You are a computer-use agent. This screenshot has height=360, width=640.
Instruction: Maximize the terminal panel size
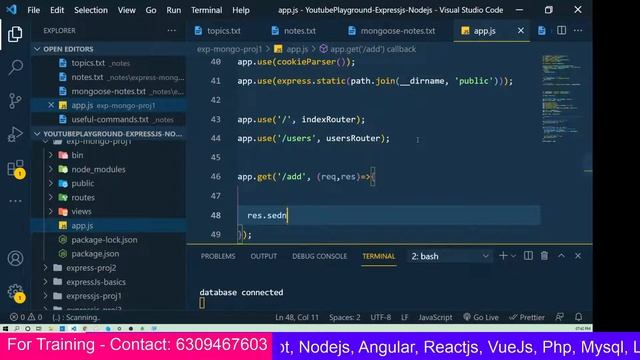[x=561, y=256]
